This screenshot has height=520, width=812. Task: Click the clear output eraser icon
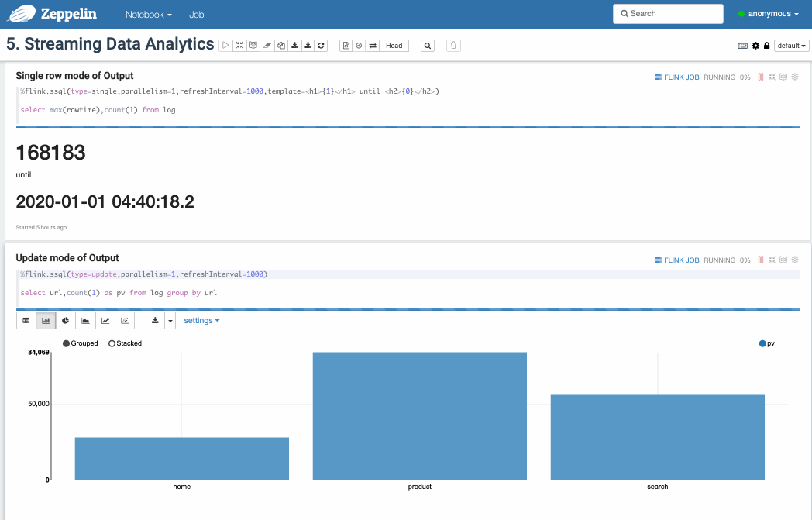click(267, 46)
